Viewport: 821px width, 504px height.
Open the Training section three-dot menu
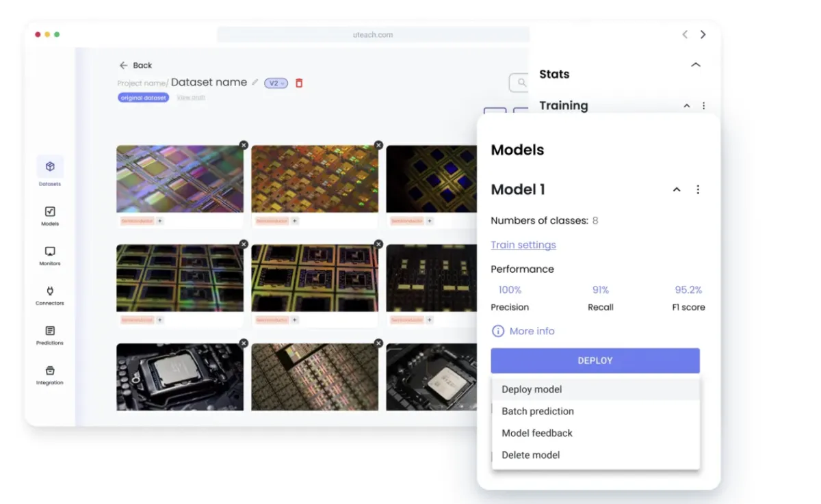coord(704,106)
